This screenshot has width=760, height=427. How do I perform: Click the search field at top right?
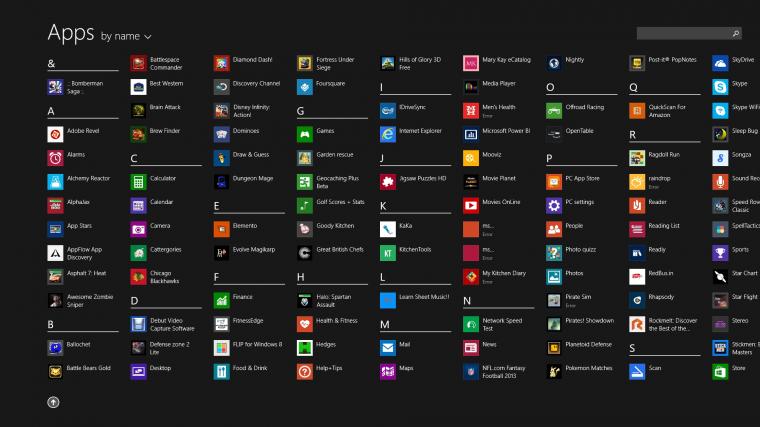click(x=689, y=33)
